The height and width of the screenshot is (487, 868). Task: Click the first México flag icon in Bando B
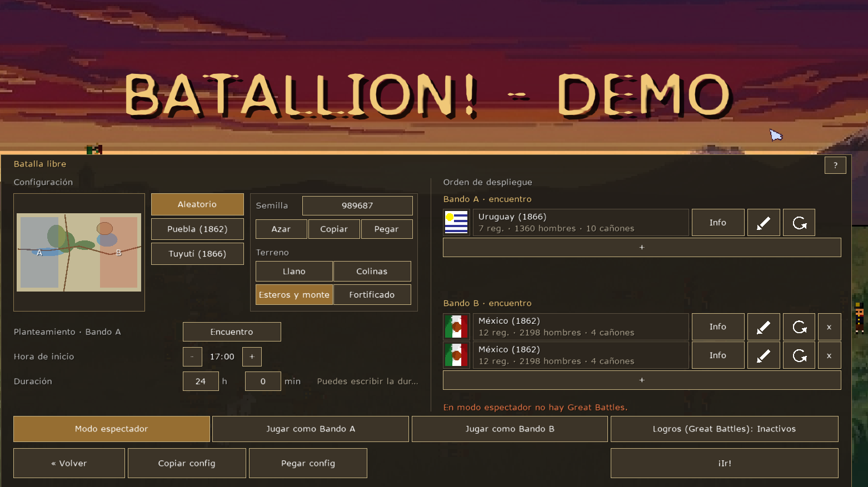pyautogui.click(x=456, y=327)
